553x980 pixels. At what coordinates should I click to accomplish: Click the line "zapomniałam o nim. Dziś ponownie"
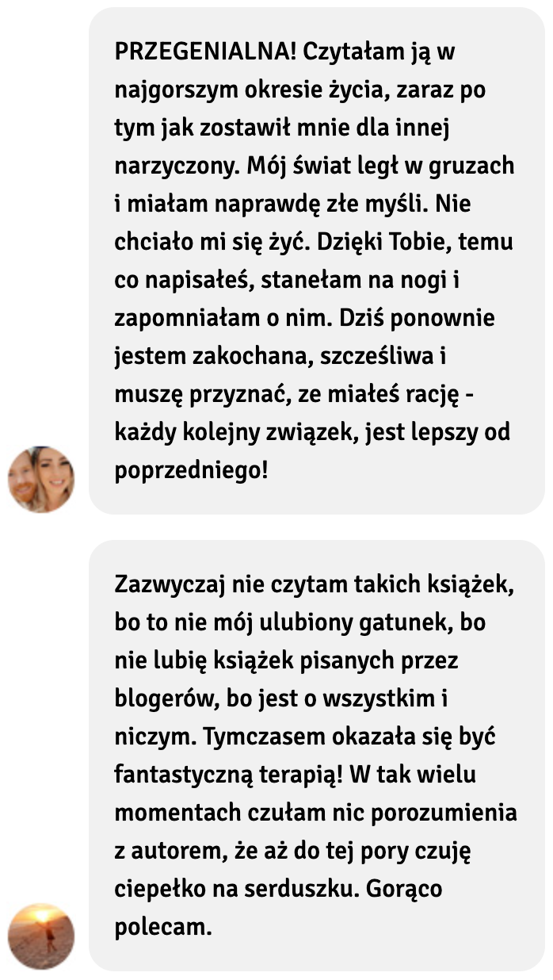coord(305,319)
